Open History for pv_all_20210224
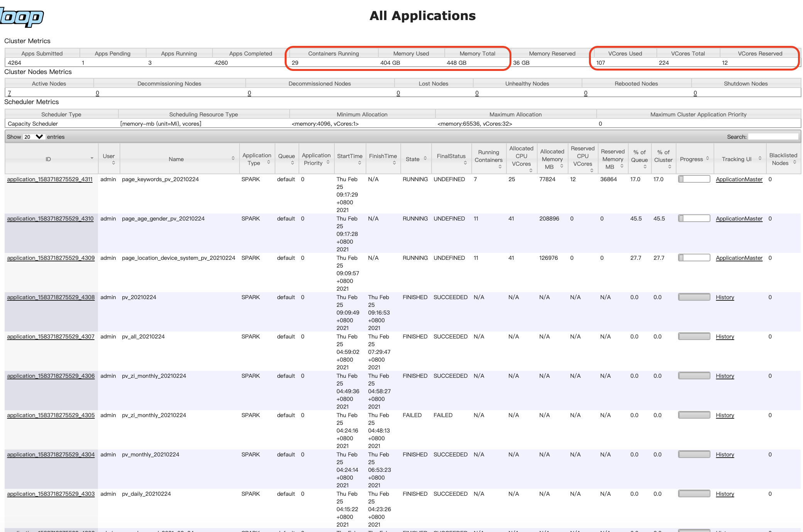The width and height of the screenshot is (803, 532). 725,337
